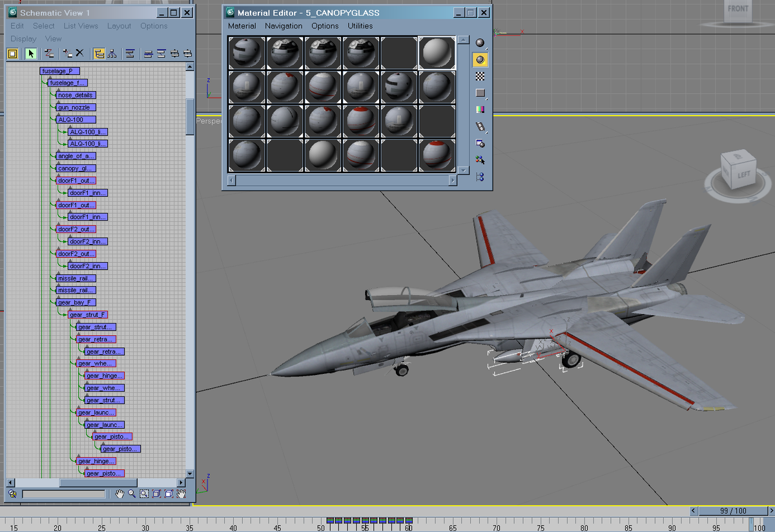
Task: Select the fuselage_P node
Action: pos(60,71)
